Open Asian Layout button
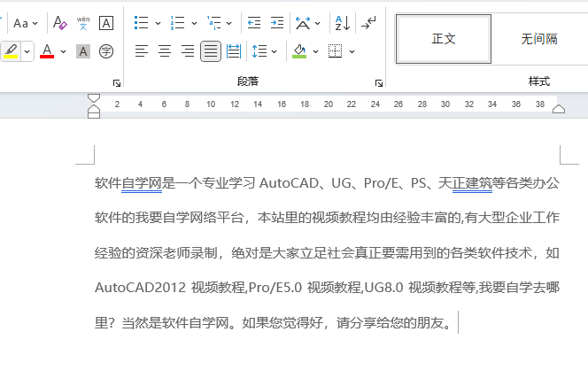This screenshot has height=378, width=588. click(303, 23)
